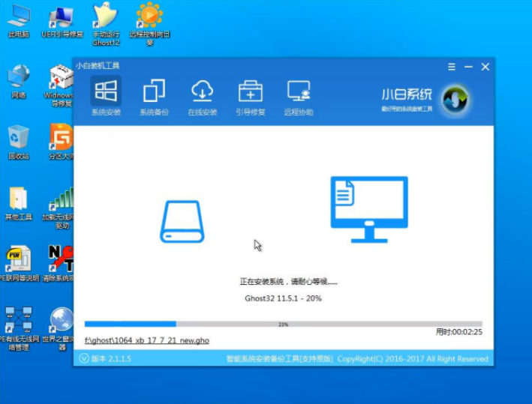The image size is (532, 404).
Task: Click the installation progress bar
Action: (284, 325)
